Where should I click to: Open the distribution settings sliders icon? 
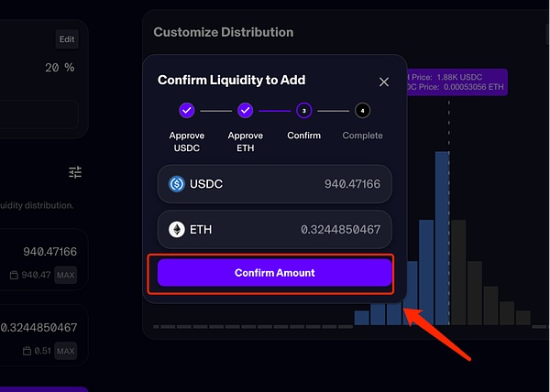pyautogui.click(x=75, y=172)
